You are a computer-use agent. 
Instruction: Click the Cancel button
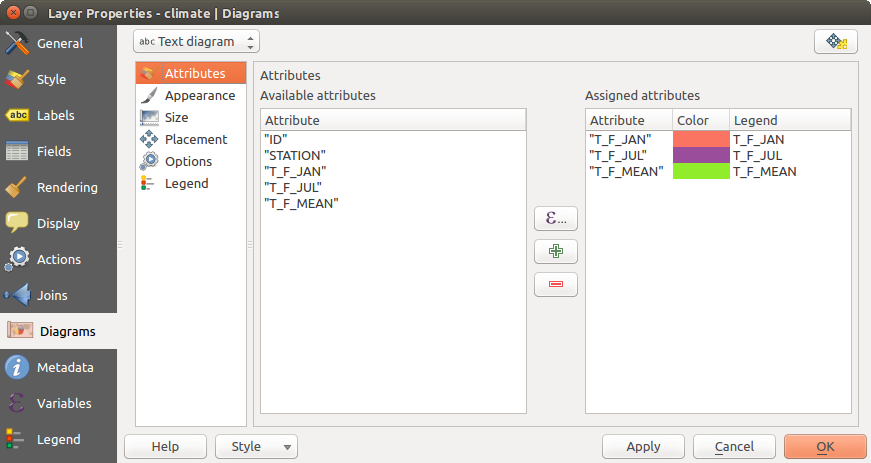(x=734, y=446)
